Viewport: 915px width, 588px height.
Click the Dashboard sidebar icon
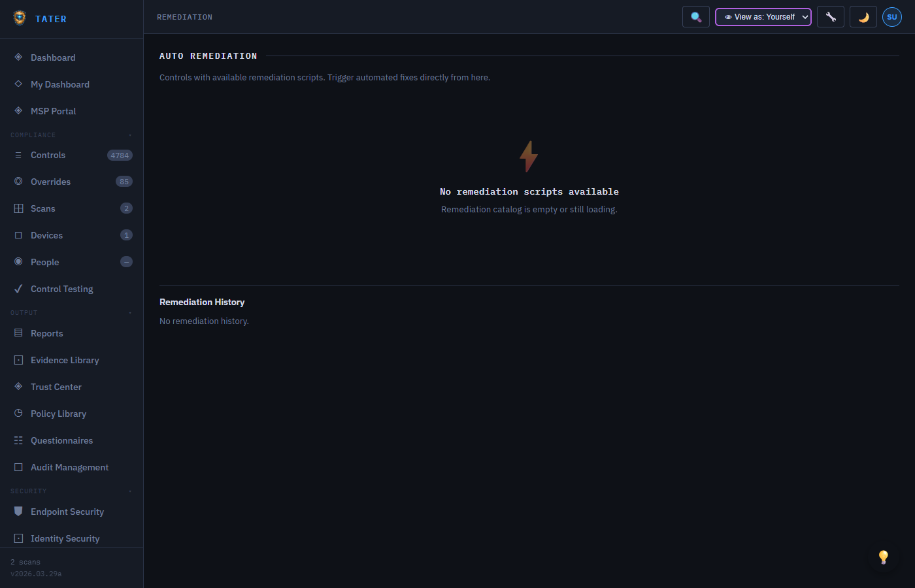point(18,57)
